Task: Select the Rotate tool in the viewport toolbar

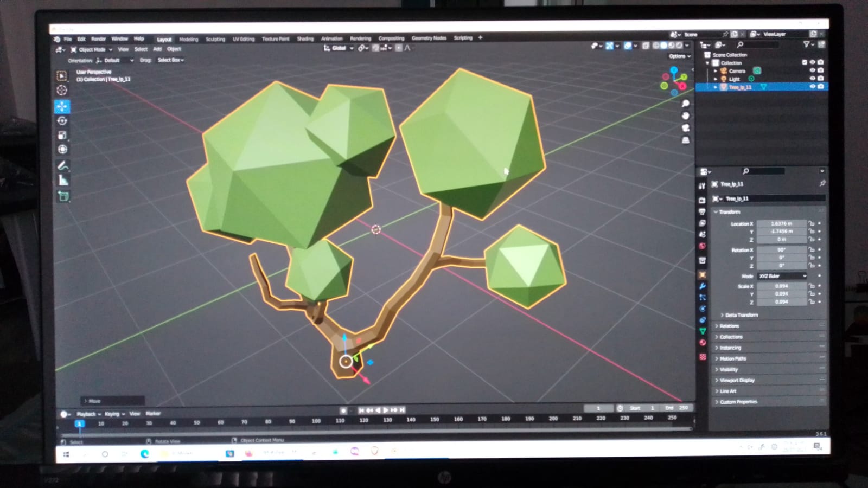Action: (x=62, y=120)
